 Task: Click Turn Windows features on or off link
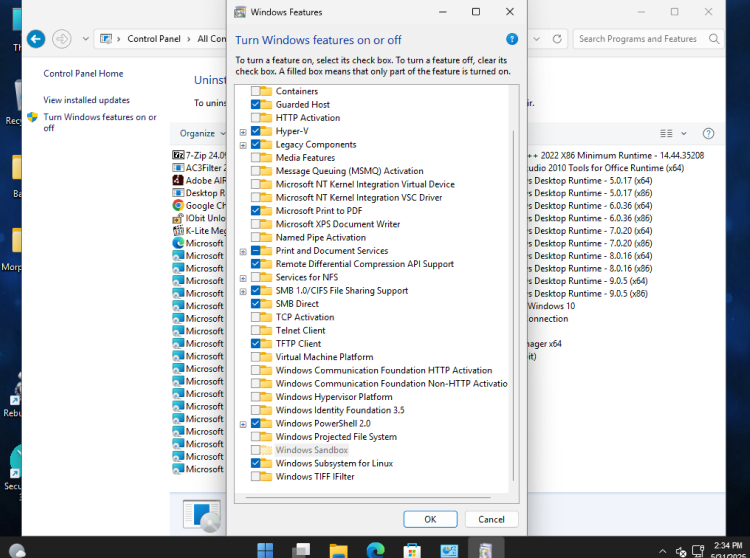pos(100,122)
